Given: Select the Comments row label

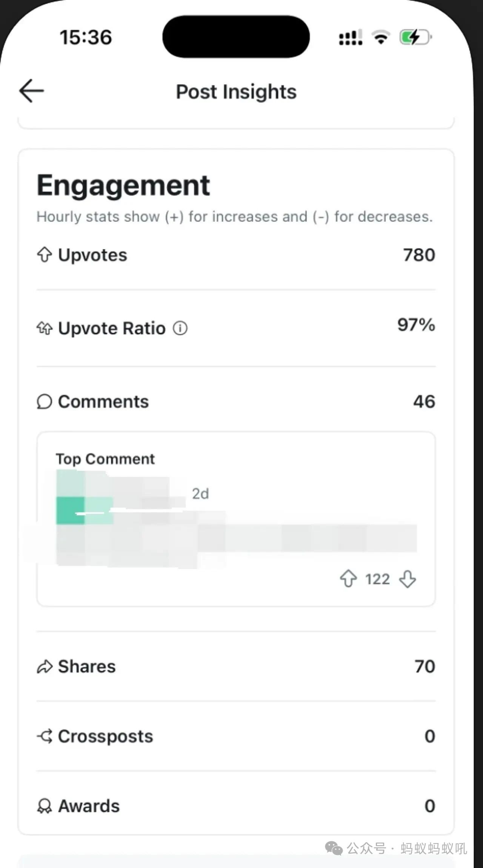Looking at the screenshot, I should (x=103, y=401).
